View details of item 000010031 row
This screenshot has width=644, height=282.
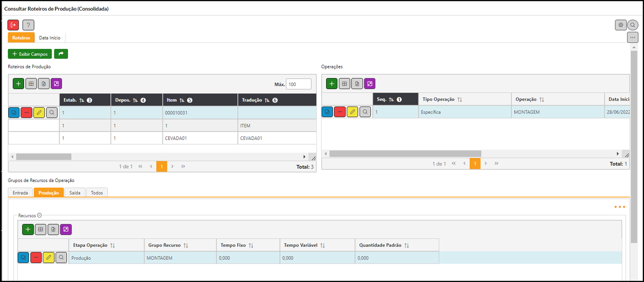click(52, 113)
